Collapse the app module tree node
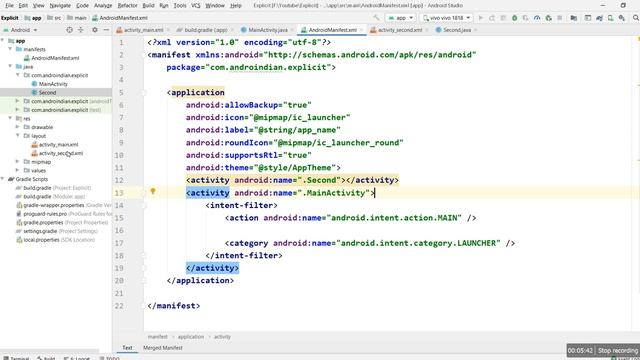Image resolution: width=640 pixels, height=360 pixels. [3, 41]
